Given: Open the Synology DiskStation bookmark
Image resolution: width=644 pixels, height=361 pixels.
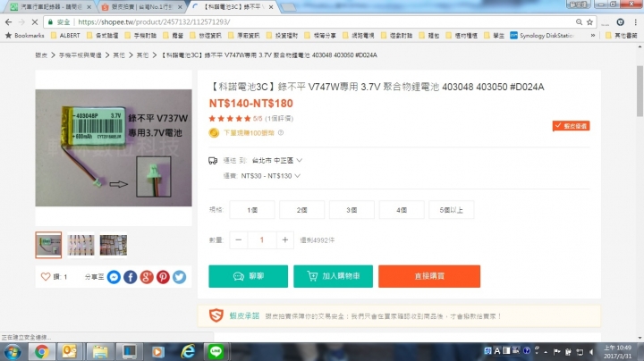Looking at the screenshot, I should [x=542, y=36].
